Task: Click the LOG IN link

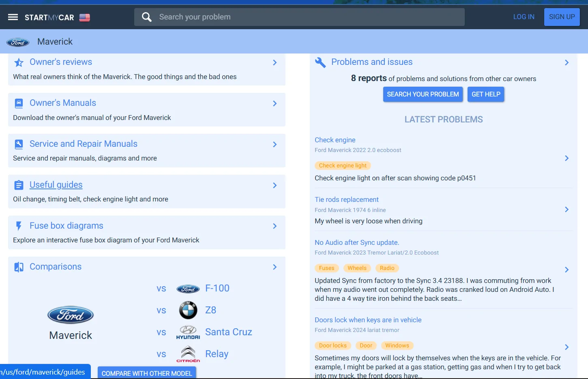Action: [x=524, y=17]
